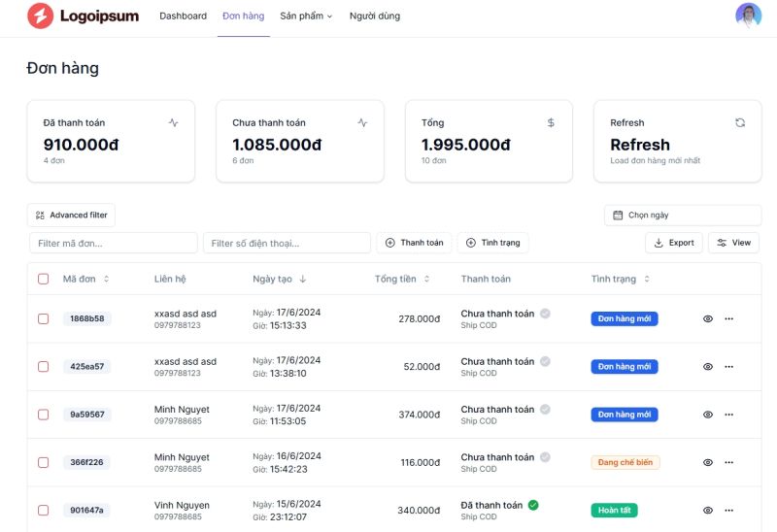Click the refresh icon in Refresh card
Viewport: 777px width, 532px height.
coord(740,123)
